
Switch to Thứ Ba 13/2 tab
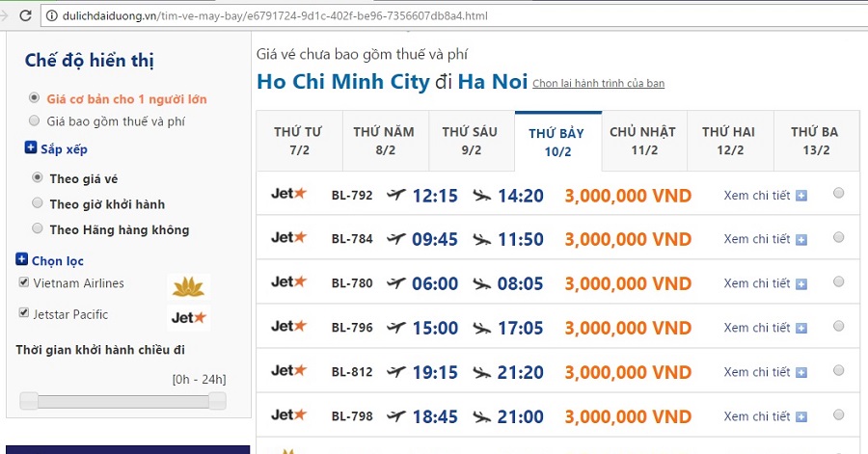(816, 141)
